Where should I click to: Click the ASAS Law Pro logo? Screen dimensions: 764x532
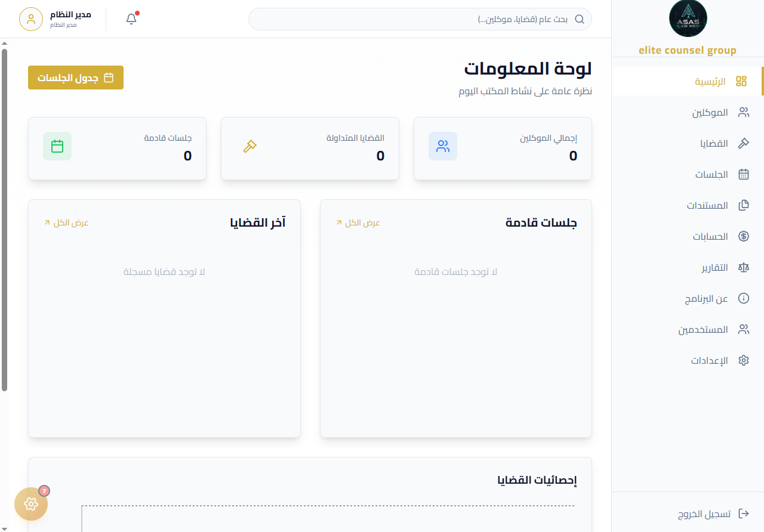pyautogui.click(x=688, y=19)
